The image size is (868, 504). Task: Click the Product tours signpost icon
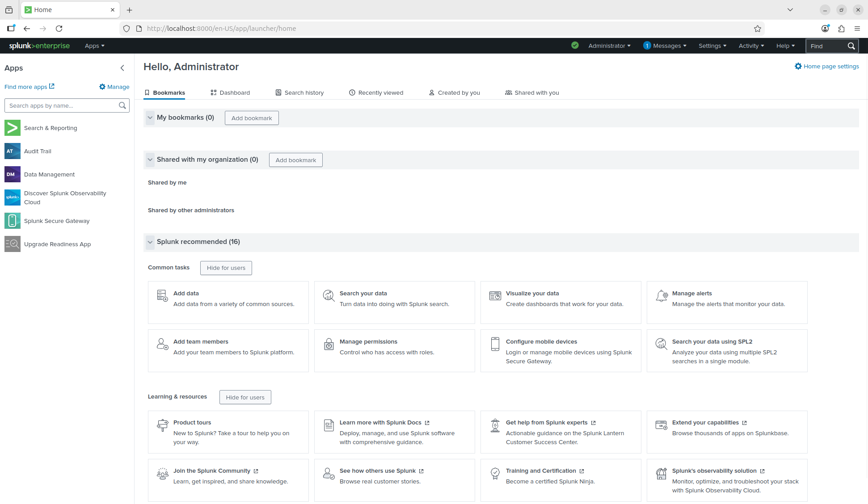tap(162, 425)
